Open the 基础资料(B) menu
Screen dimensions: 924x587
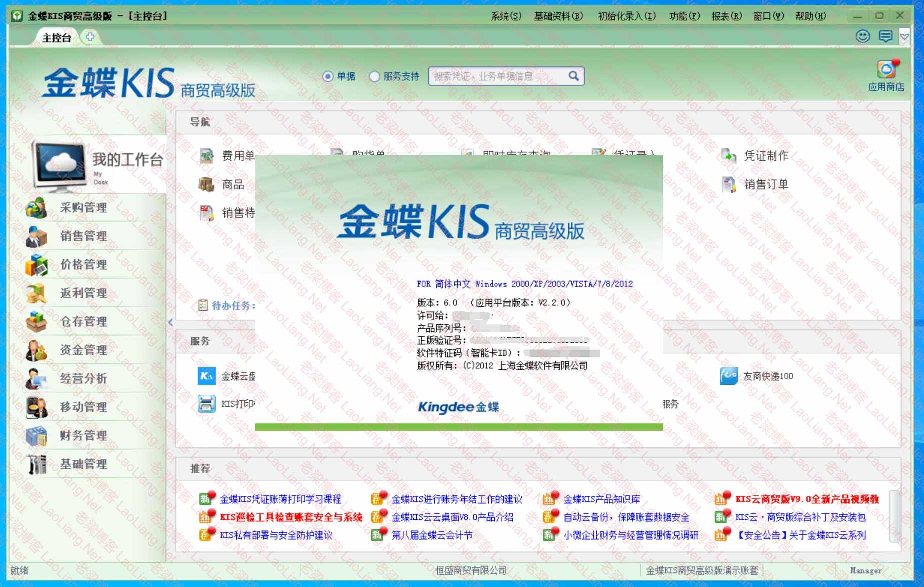[x=558, y=16]
